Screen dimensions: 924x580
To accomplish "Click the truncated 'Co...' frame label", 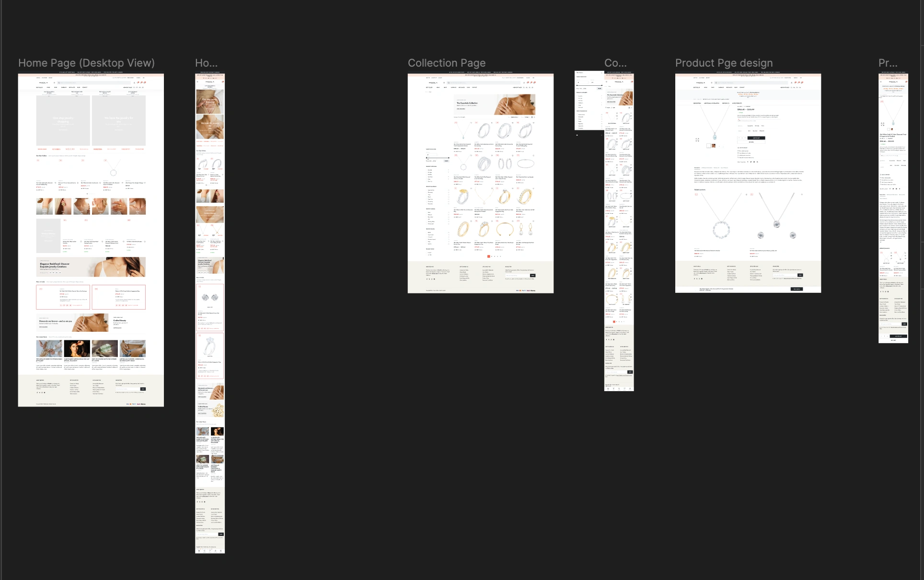I will click(615, 63).
